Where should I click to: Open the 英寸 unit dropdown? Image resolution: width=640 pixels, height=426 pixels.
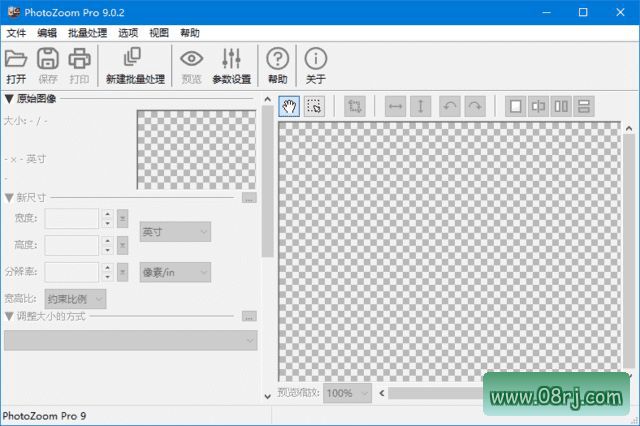175,232
